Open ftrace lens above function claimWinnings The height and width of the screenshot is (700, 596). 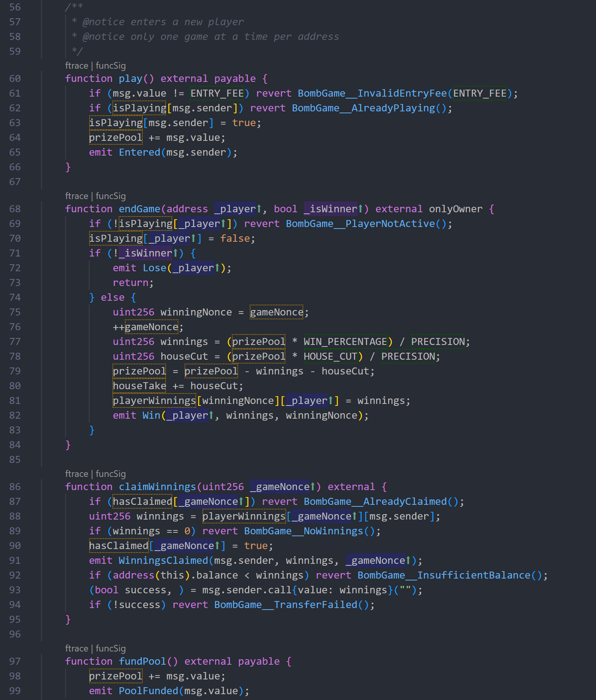[77, 474]
